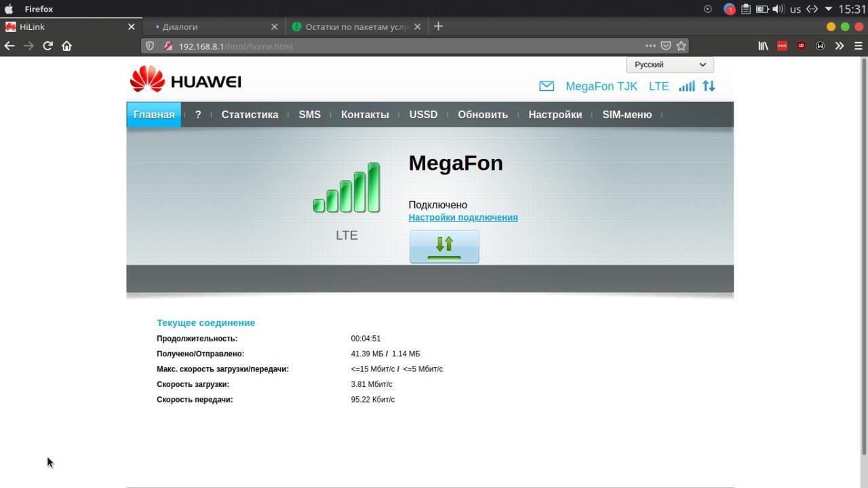Click the browser Back arrow
868x488 pixels.
[x=9, y=45]
